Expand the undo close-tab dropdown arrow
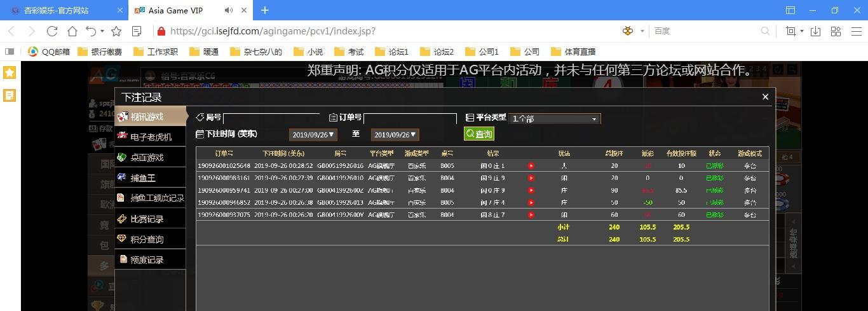 pos(102,31)
